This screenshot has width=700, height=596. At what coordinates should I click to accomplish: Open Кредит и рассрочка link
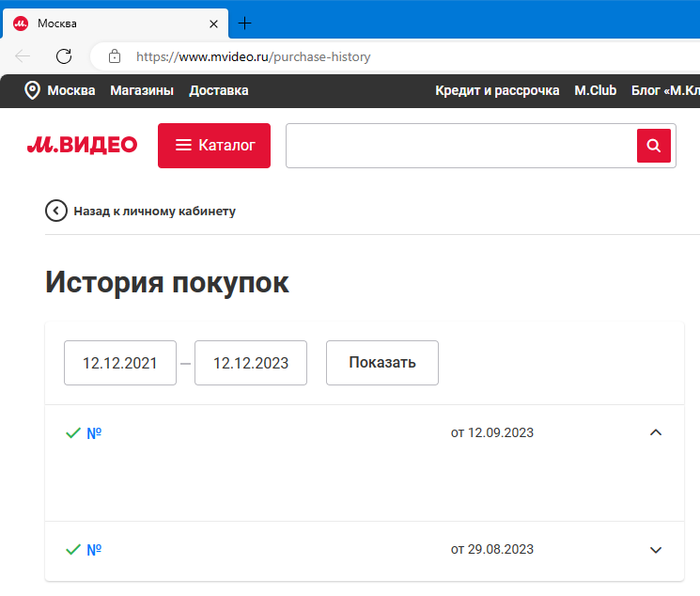497,90
